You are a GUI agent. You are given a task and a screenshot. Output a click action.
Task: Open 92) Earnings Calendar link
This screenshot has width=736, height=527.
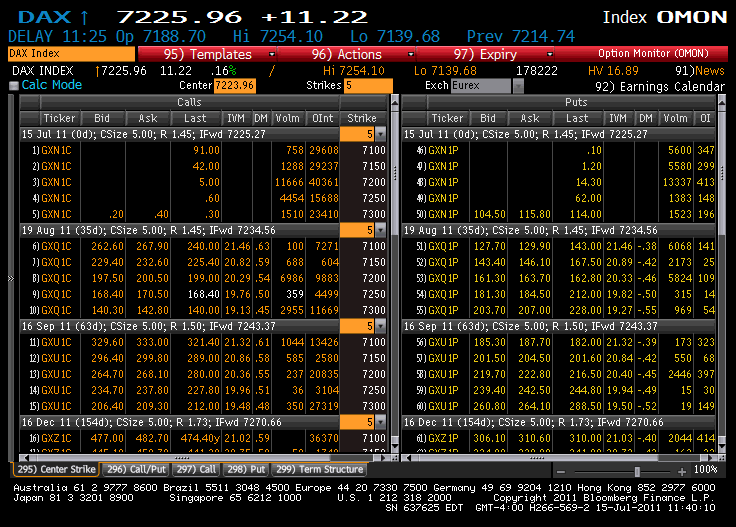coord(660,87)
